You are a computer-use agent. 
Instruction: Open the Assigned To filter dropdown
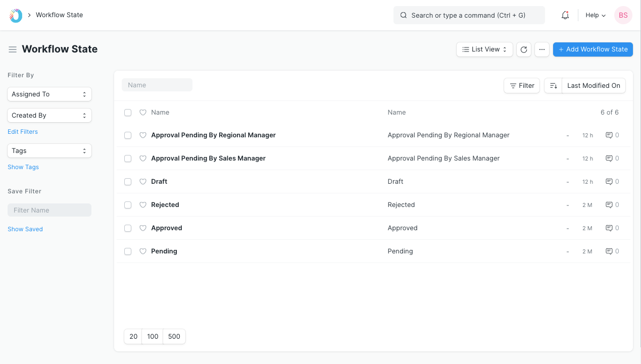(x=49, y=94)
